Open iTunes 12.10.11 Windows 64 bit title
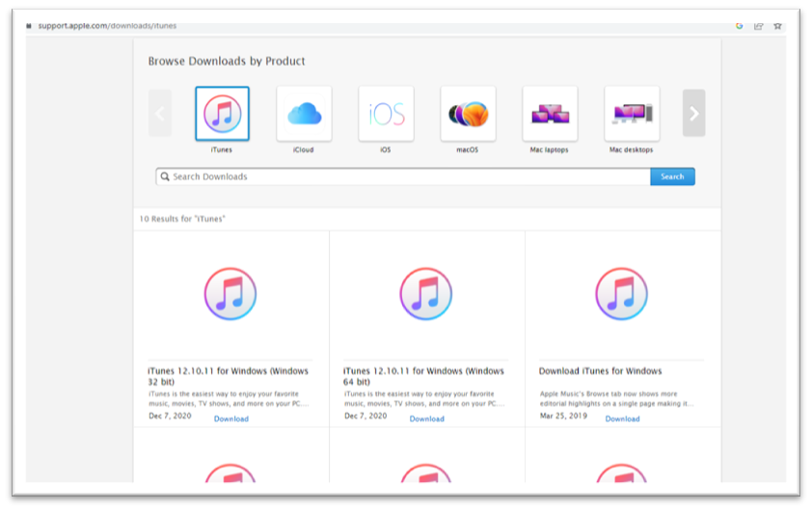The image size is (812, 511). coord(423,376)
